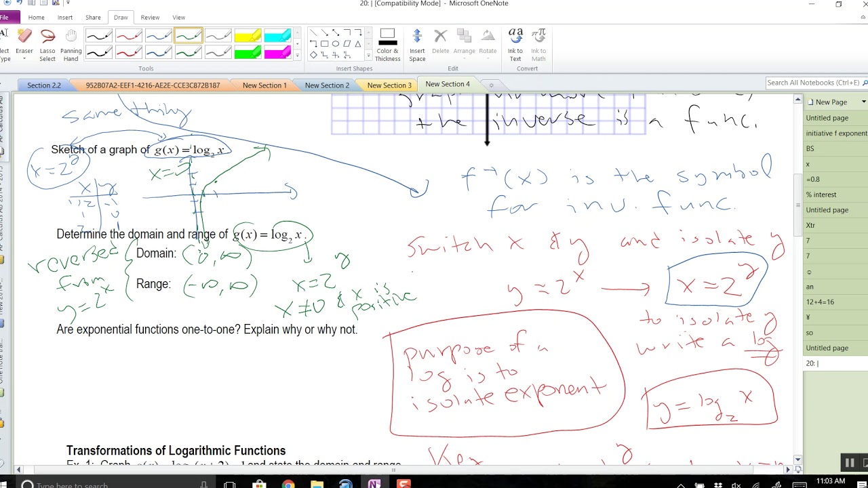Insert an ellipse shape
868x488 pixels.
[335, 44]
